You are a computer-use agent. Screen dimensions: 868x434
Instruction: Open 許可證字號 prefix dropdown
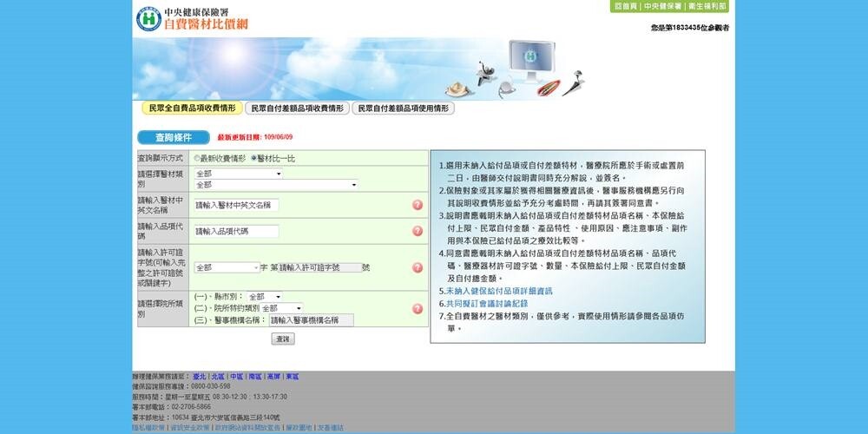[x=227, y=267]
